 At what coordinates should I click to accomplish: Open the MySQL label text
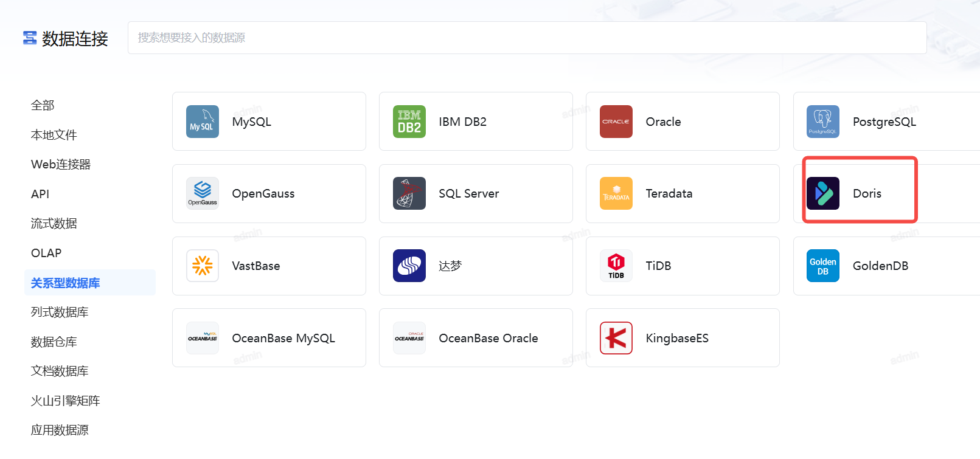pyautogui.click(x=252, y=122)
